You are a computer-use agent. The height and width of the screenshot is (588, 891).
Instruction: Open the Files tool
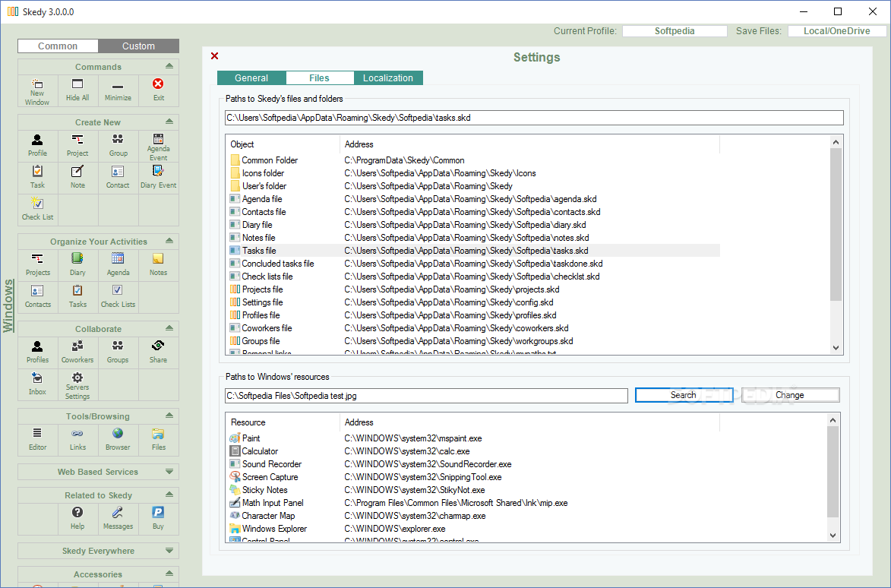(x=159, y=440)
